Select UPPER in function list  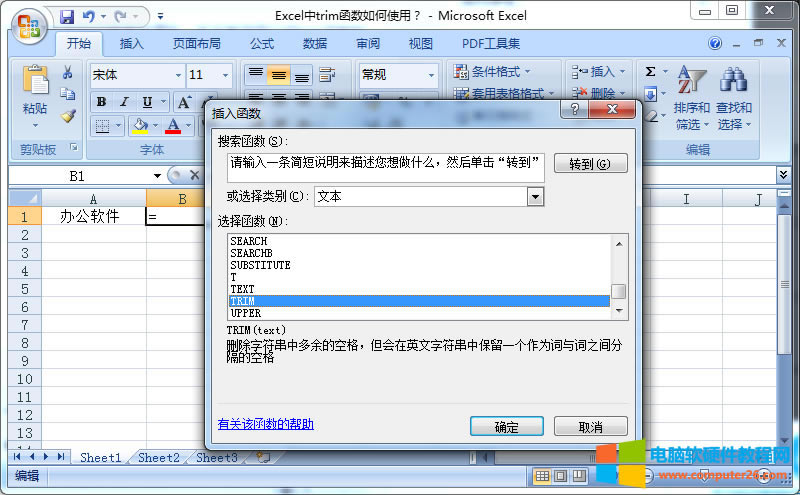point(245,313)
